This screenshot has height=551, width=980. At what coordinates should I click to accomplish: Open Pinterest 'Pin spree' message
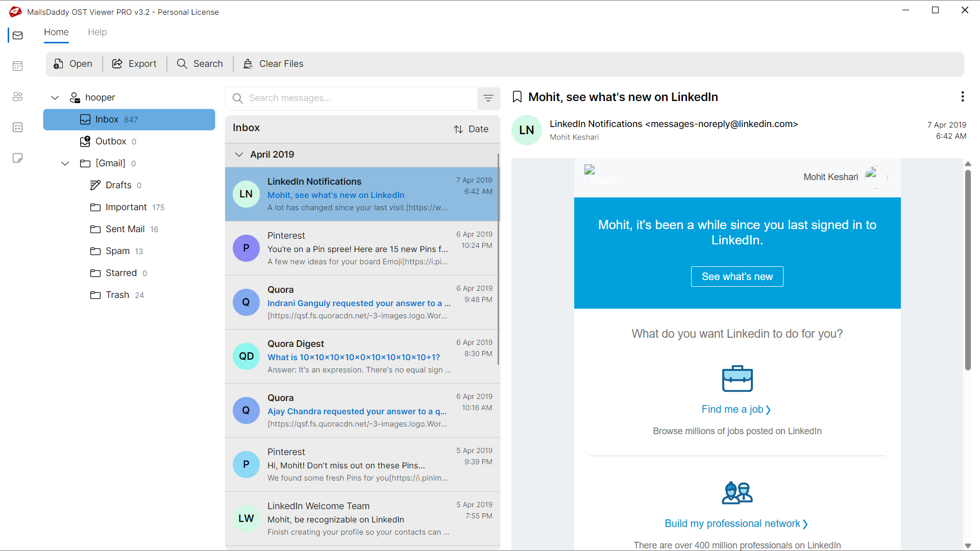361,248
